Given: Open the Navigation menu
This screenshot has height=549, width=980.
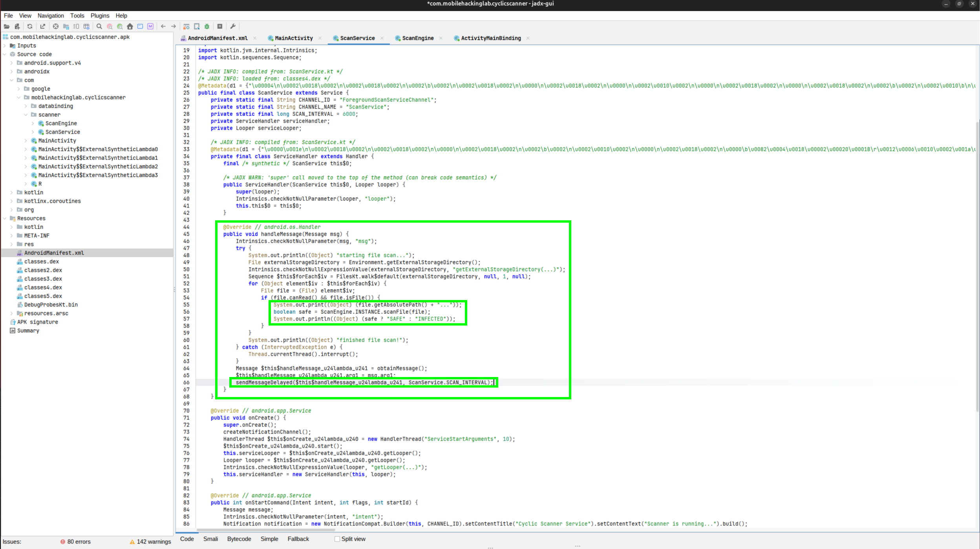Looking at the screenshot, I should pos(51,16).
